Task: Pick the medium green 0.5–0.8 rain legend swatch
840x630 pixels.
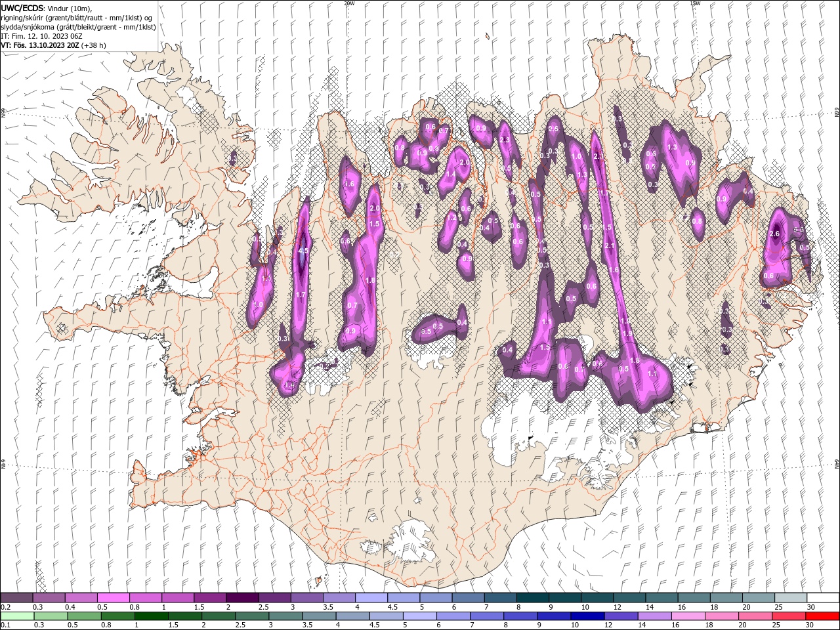Action: pyautogui.click(x=85, y=616)
